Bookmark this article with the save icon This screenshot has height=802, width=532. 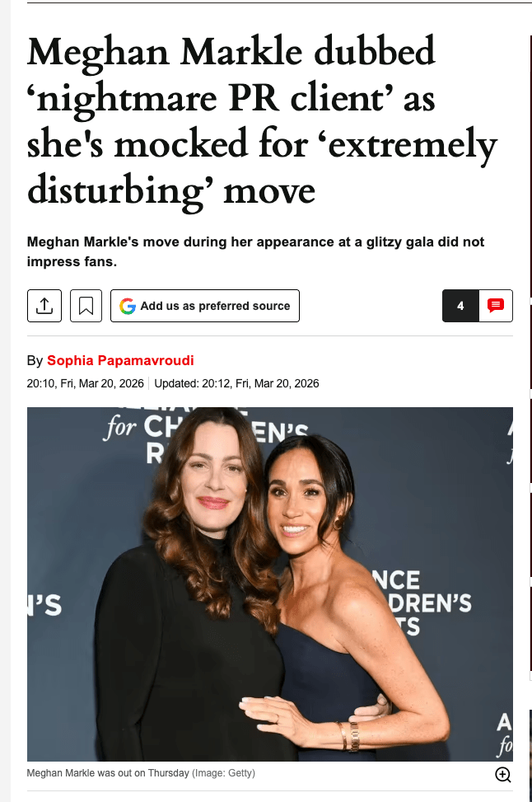click(86, 306)
